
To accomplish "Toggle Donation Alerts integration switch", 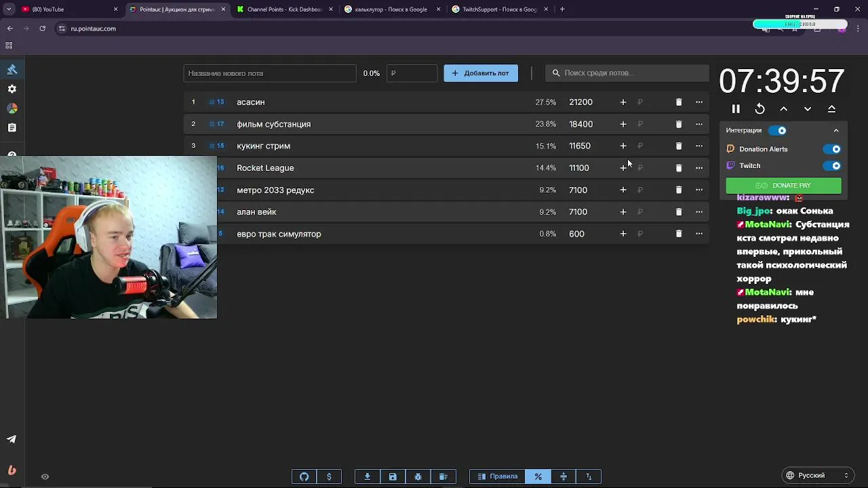I will tap(831, 149).
